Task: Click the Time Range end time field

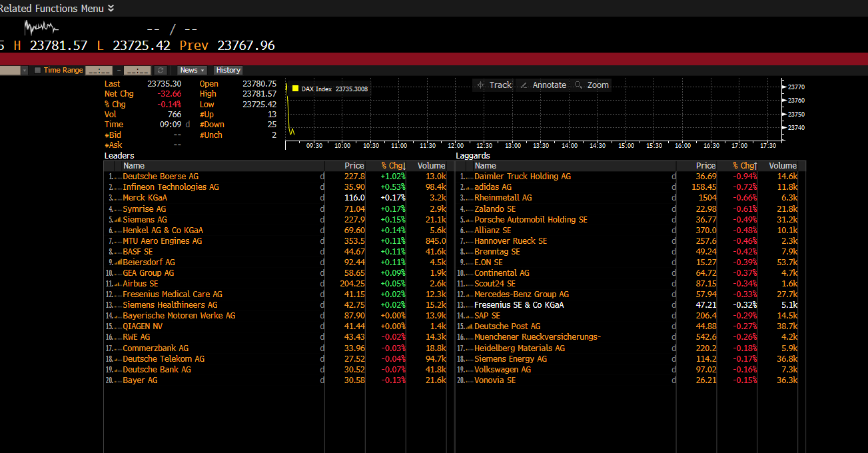Action: [137, 70]
